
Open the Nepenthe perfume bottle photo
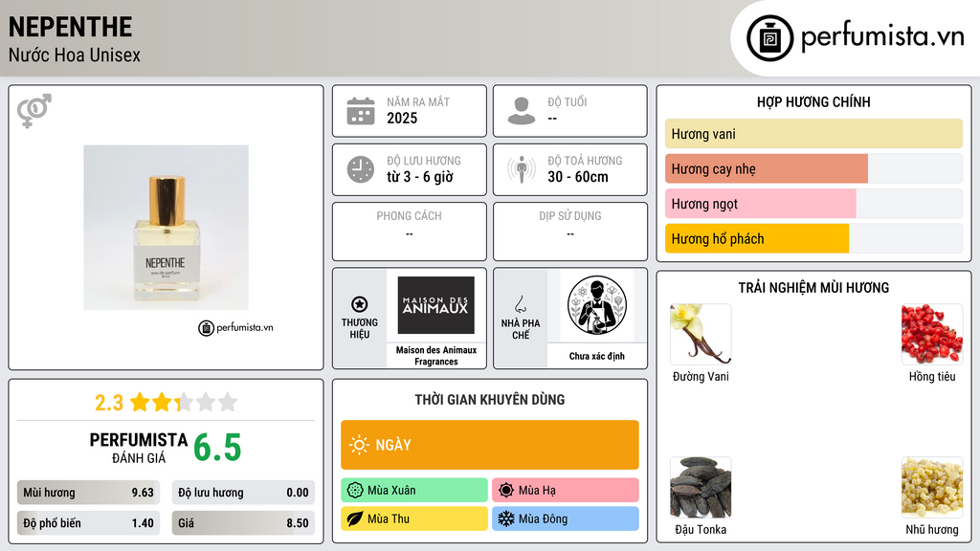click(x=167, y=228)
